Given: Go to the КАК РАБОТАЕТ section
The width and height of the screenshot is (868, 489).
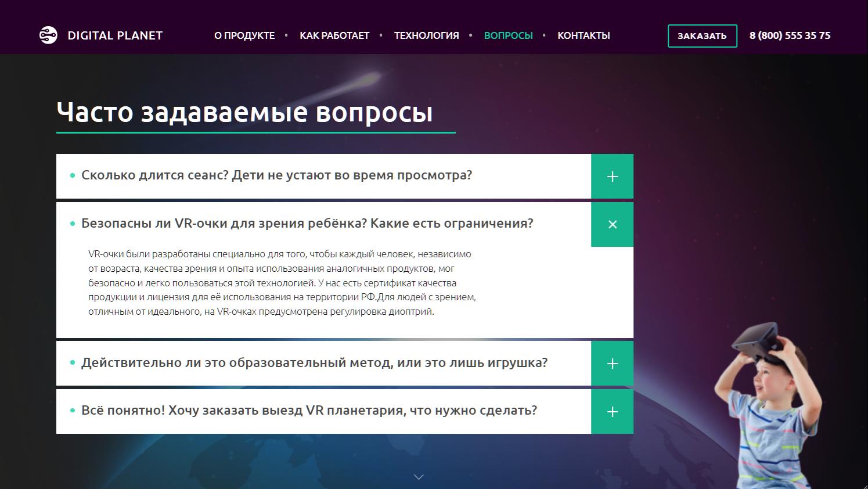Looking at the screenshot, I should pos(334,35).
